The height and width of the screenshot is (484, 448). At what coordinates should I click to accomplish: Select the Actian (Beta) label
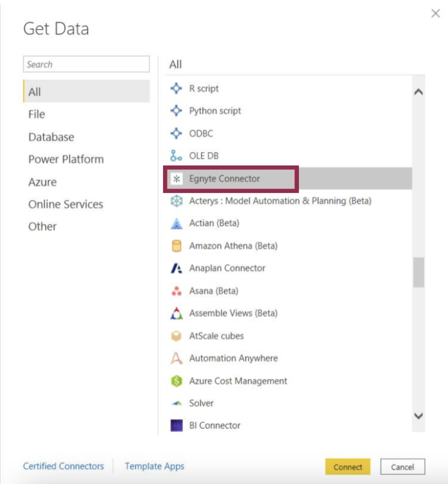click(x=214, y=223)
